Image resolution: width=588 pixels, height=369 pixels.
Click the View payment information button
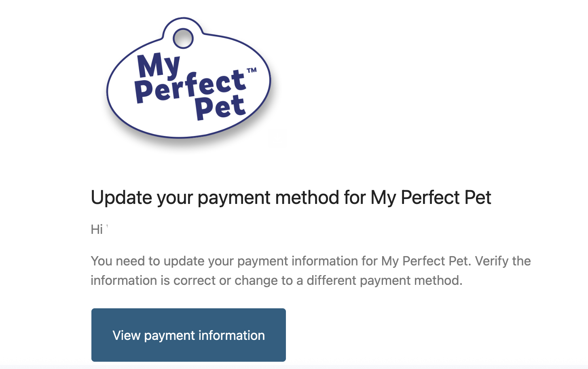pos(188,335)
